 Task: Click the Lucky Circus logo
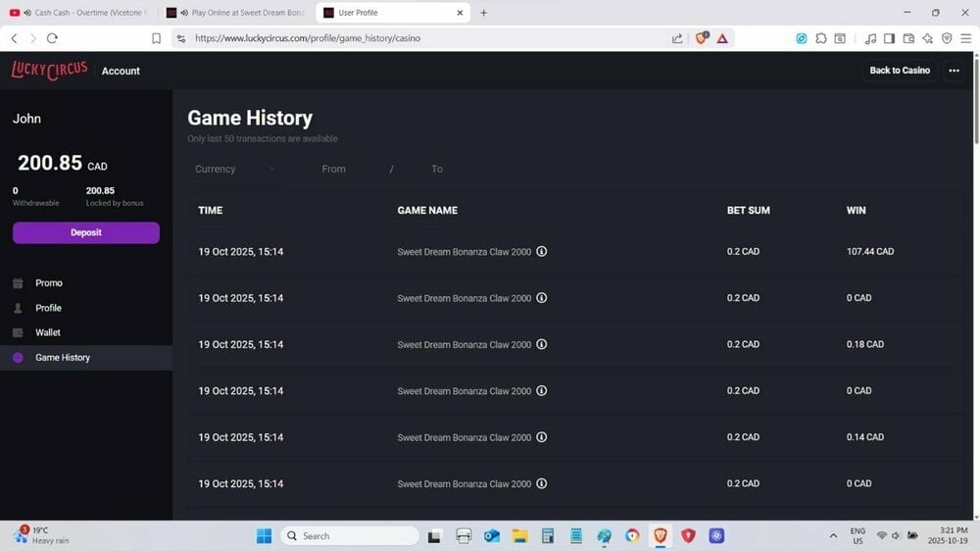(49, 70)
